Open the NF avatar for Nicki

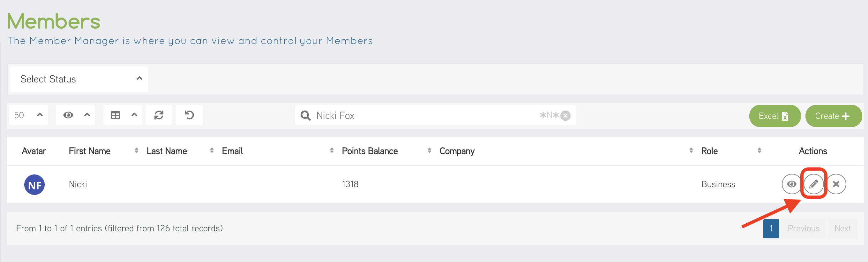pyautogui.click(x=34, y=184)
